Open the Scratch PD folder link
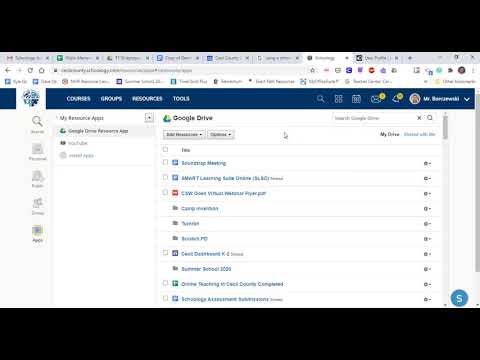This screenshot has width=480, height=360. pos(194,239)
